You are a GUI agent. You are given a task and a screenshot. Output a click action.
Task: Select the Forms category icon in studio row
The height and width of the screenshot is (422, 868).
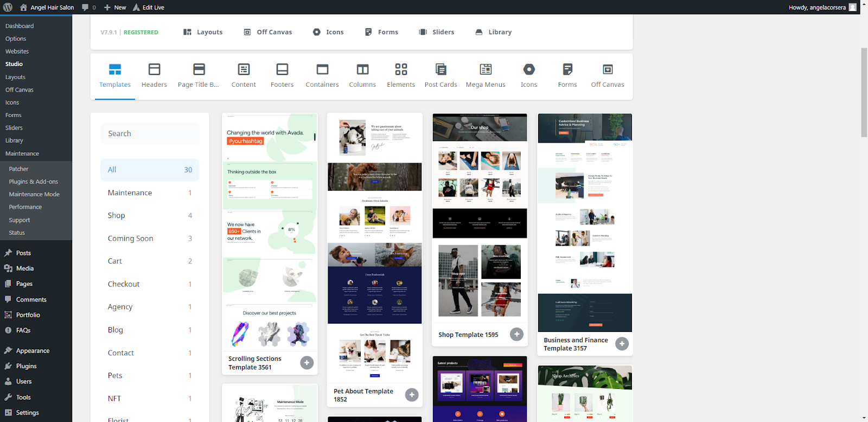567,69
